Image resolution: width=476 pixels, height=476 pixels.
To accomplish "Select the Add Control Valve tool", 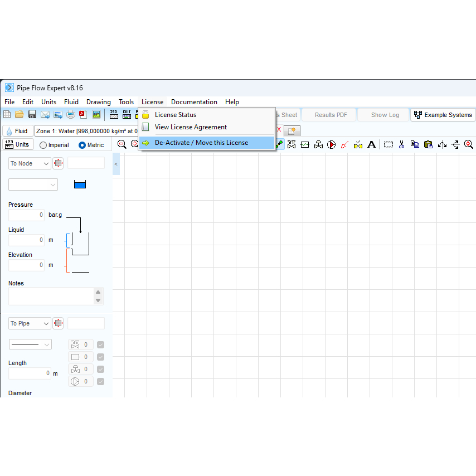I will [318, 144].
